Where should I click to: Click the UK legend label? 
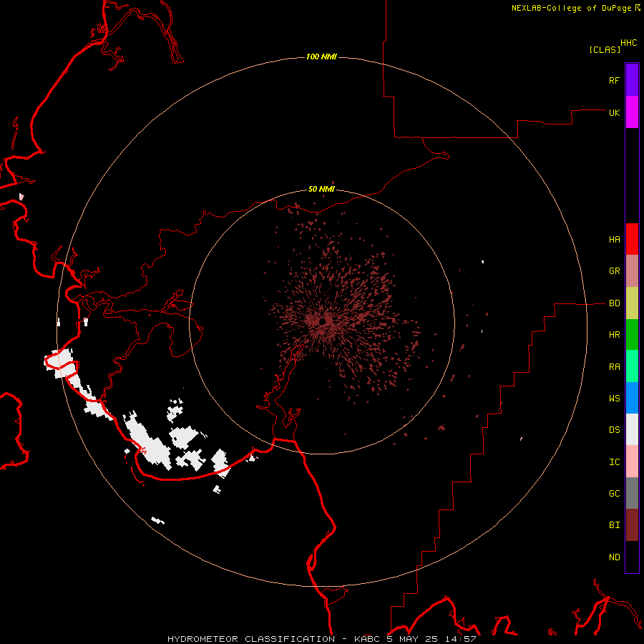pos(614,112)
